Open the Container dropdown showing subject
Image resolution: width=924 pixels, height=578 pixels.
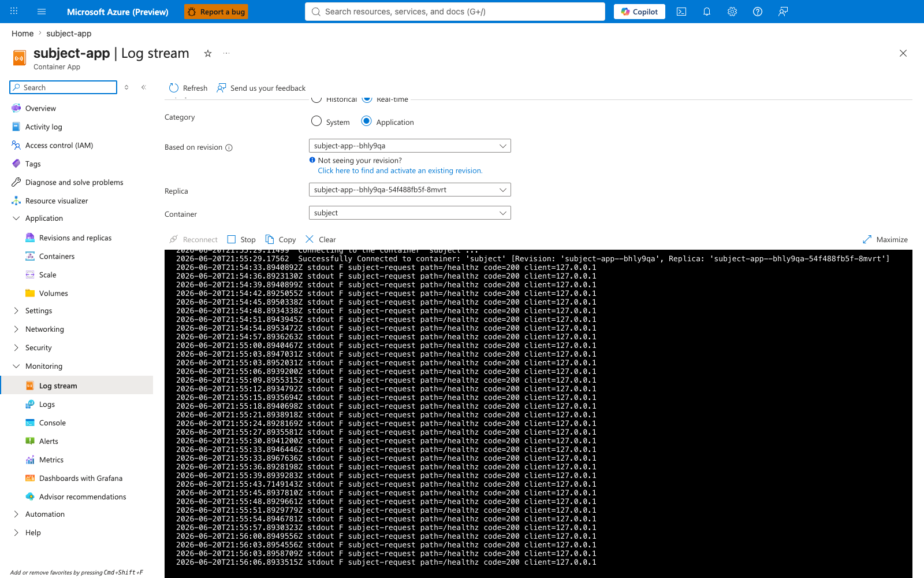pos(410,213)
